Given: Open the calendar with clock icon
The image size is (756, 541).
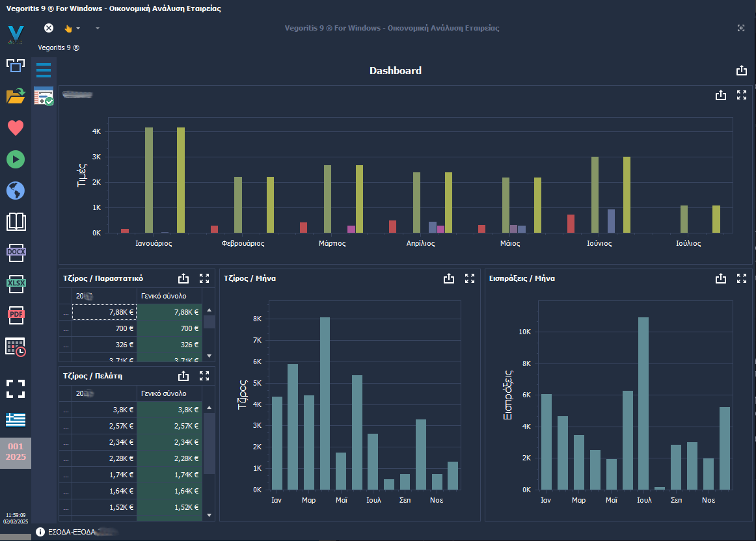Looking at the screenshot, I should (16, 347).
